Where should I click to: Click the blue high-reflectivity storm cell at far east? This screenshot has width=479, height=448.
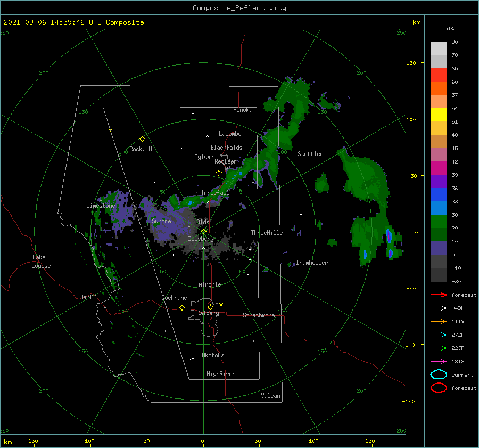(389, 237)
